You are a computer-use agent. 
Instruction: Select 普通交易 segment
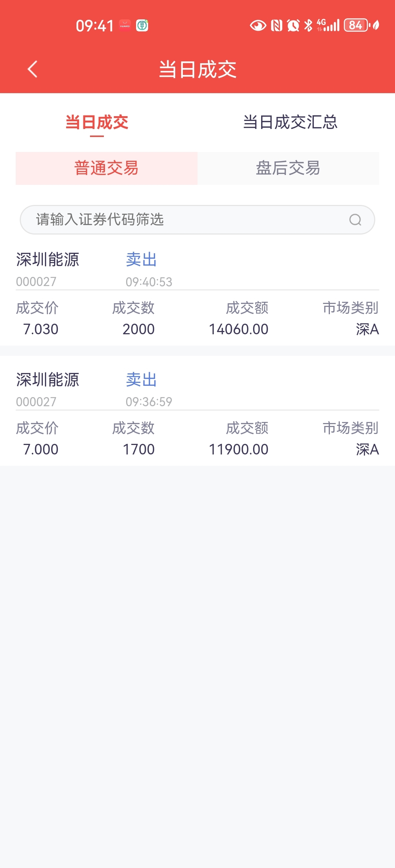point(106,168)
